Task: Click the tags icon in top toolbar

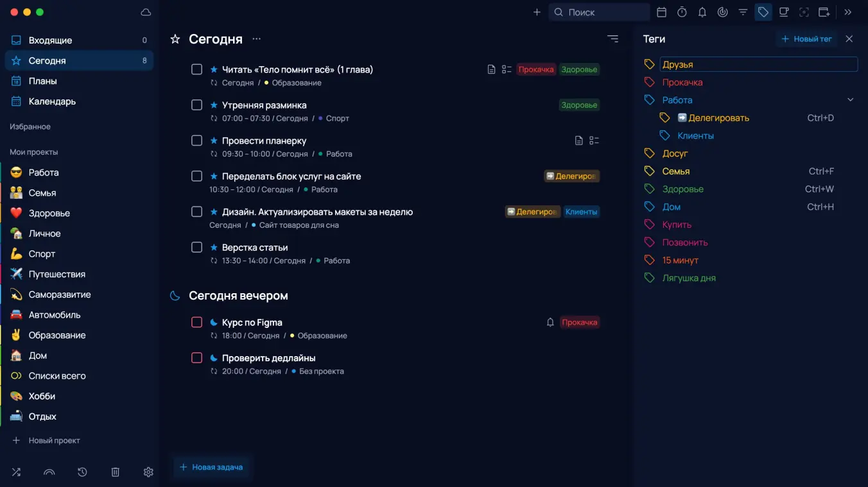Action: 763,12
